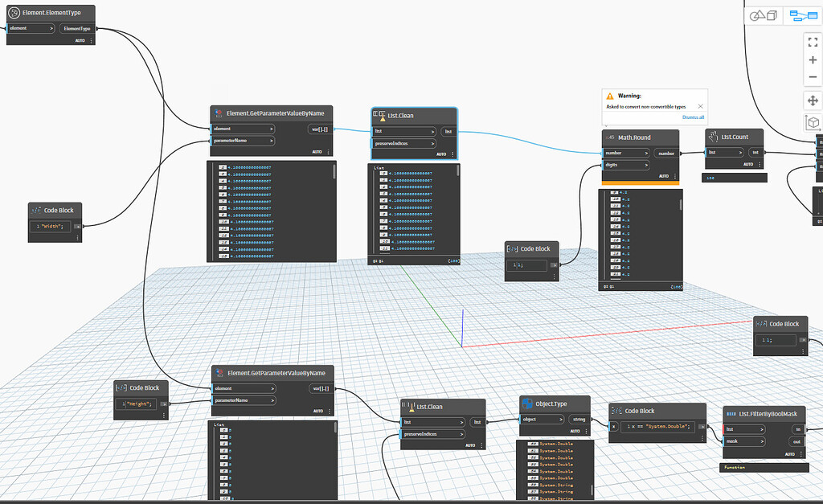Expand the mask input chevron on List.FilterByBoolMask
Screen dimensions: 823x504
(762, 441)
